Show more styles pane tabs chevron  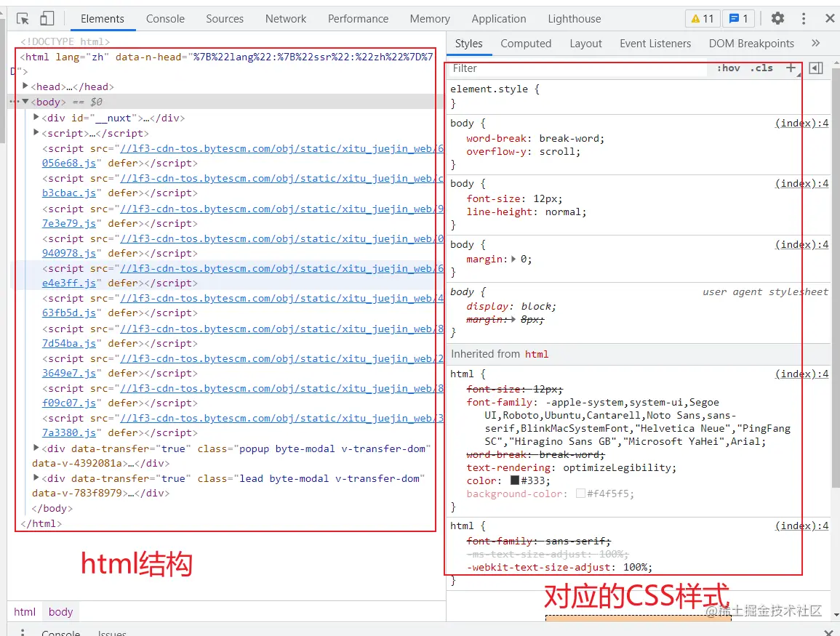coord(815,44)
